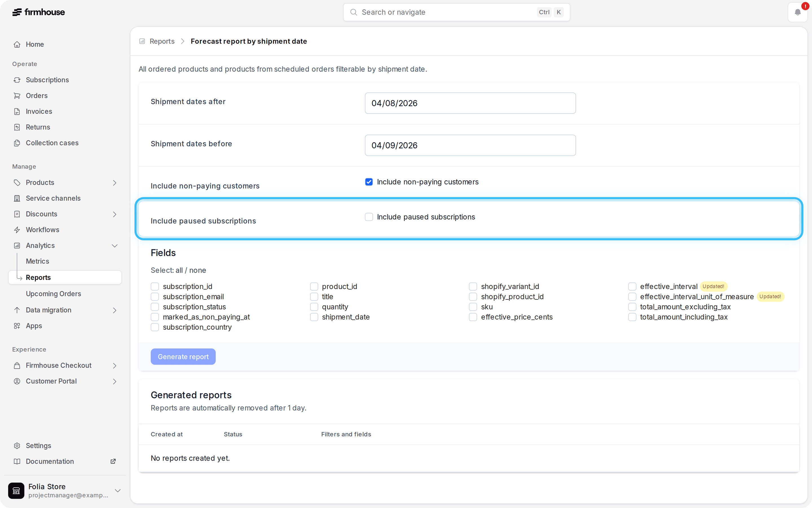Open the notifications bell
This screenshot has height=508, width=812.
798,12
